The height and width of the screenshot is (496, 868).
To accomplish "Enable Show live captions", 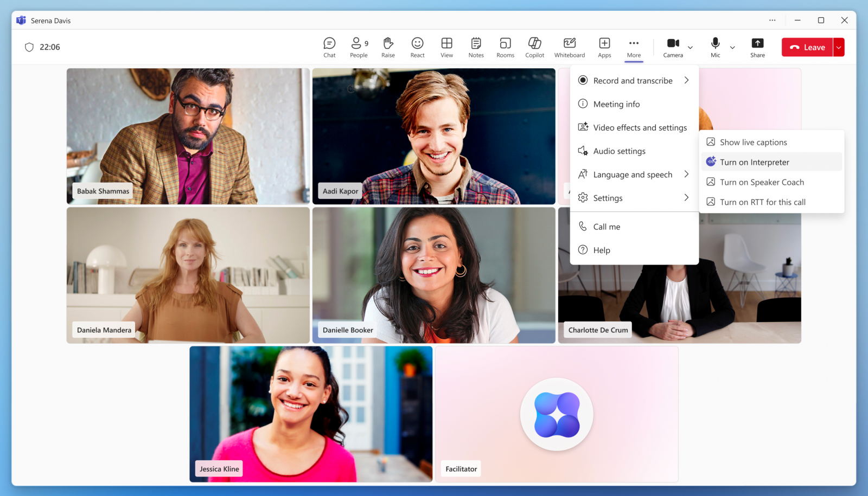I will [x=753, y=141].
